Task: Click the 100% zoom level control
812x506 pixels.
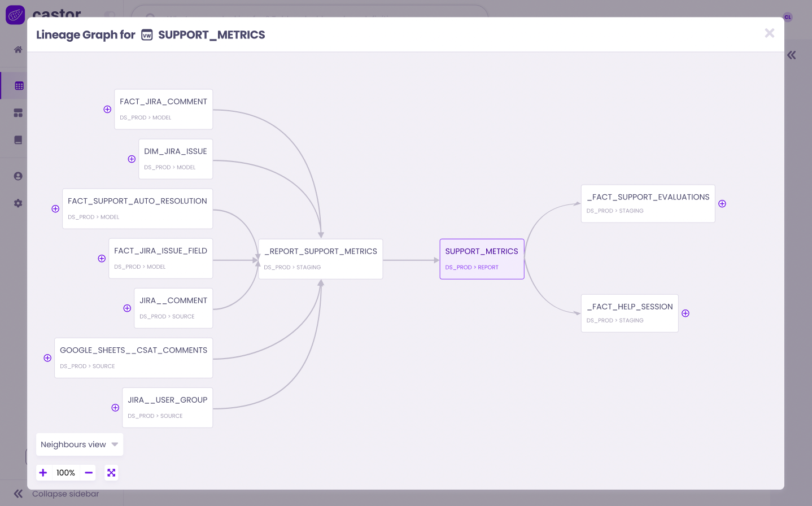Action: pos(65,473)
